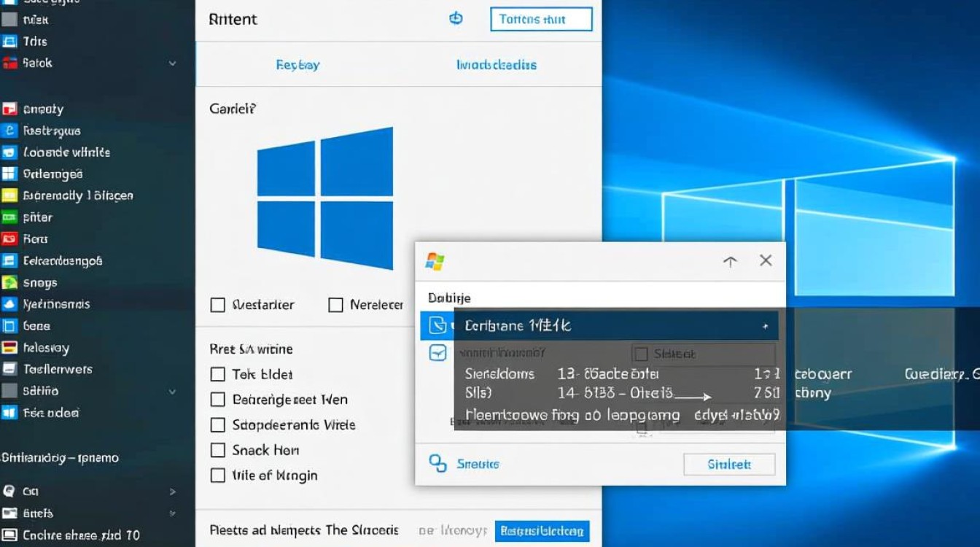Switch to the "Feşbay" tab
This screenshot has height=547, width=980.
(297, 65)
